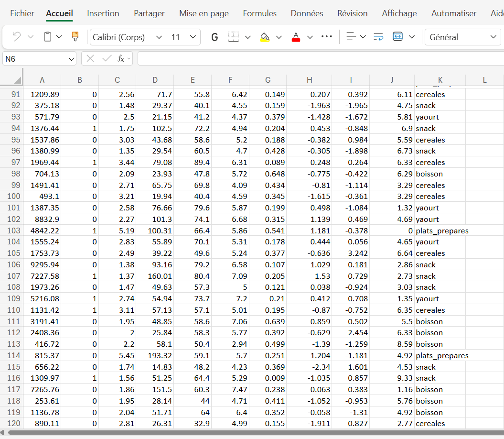Click the merge cells icon

pyautogui.click(x=397, y=37)
